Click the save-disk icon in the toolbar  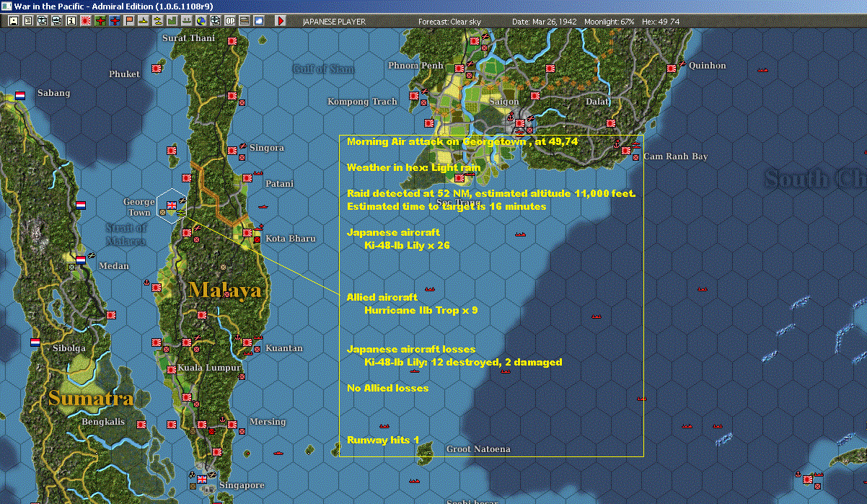(14, 21)
